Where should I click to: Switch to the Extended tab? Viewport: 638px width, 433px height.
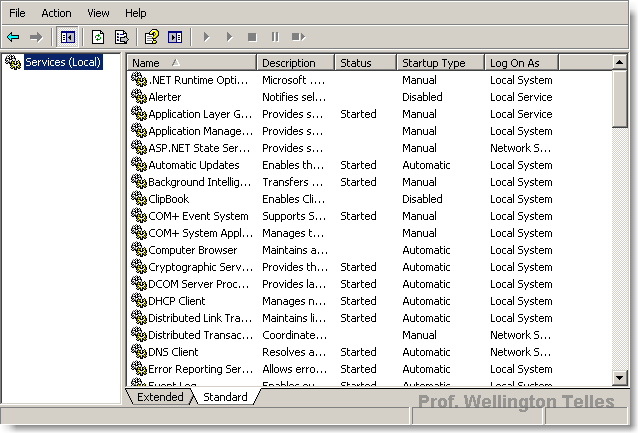click(x=160, y=397)
